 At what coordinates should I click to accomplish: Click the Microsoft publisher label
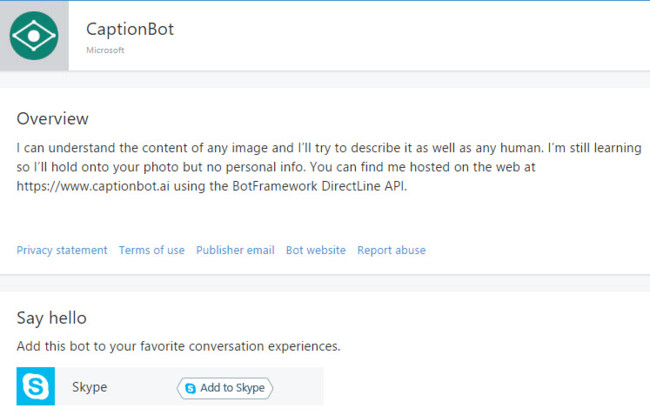[x=105, y=50]
